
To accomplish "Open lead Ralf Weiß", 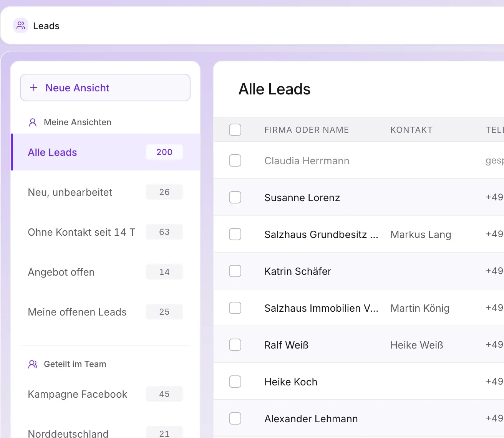I will coord(287,345).
